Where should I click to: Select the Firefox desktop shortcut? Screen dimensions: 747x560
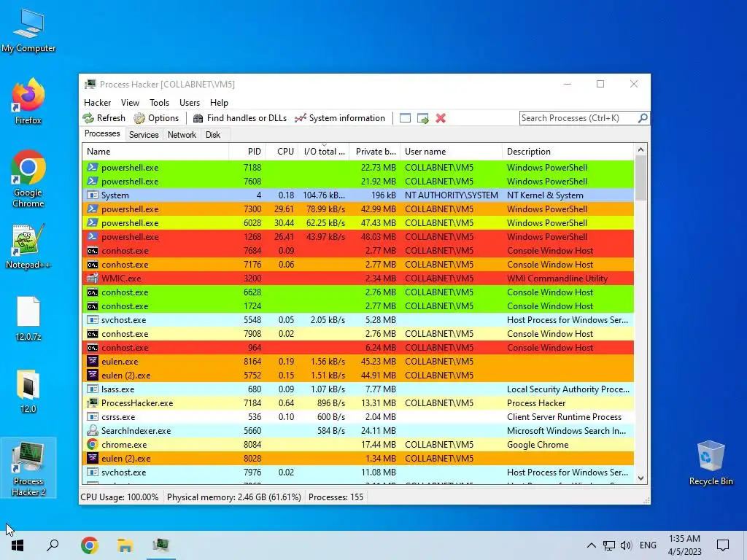point(28,101)
